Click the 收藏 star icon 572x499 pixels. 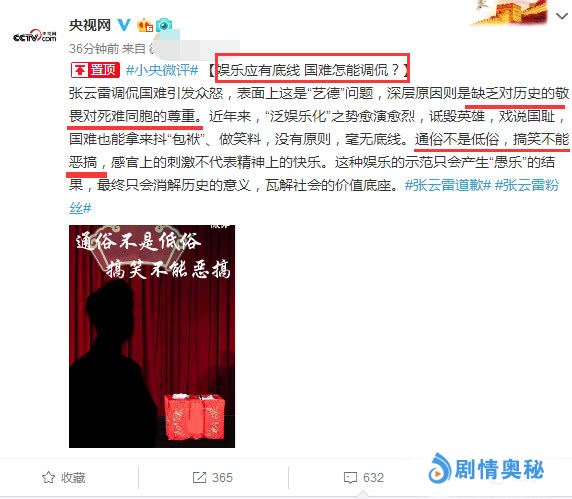(49, 477)
